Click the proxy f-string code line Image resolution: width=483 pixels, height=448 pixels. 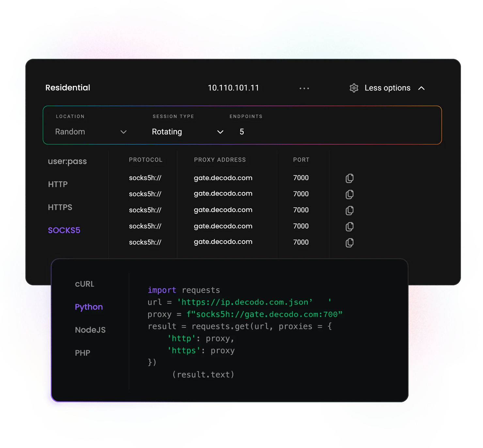[x=245, y=314]
